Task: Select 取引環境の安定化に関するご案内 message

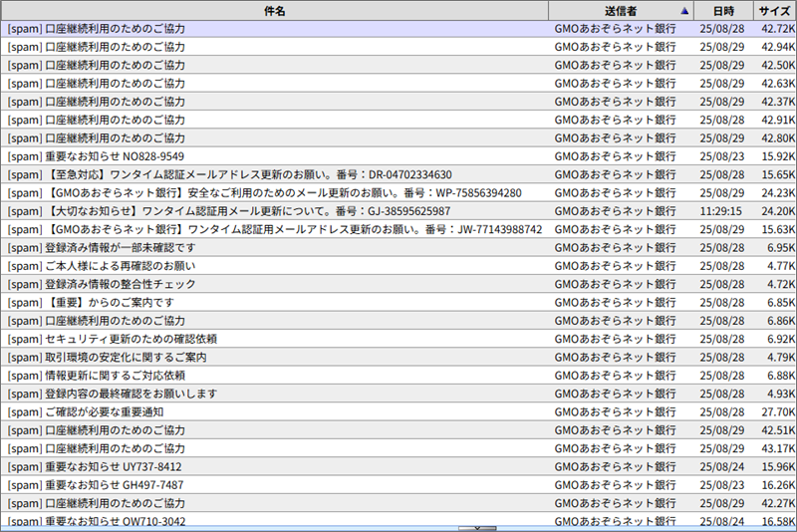Action: pos(398,358)
